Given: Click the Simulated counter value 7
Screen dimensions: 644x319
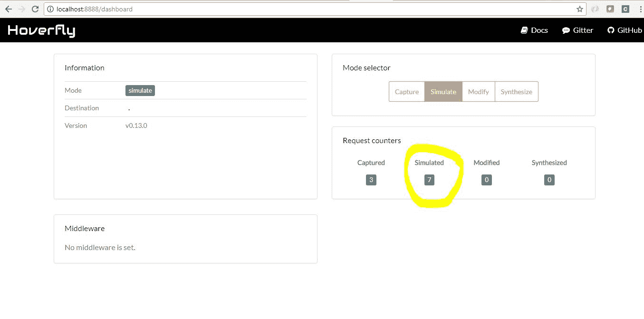Looking at the screenshot, I should (x=429, y=180).
